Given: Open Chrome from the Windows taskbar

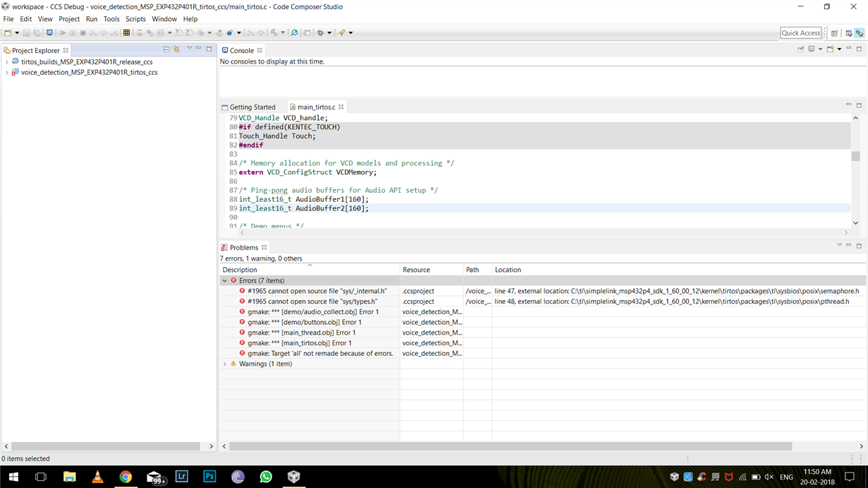Looking at the screenshot, I should [x=126, y=477].
